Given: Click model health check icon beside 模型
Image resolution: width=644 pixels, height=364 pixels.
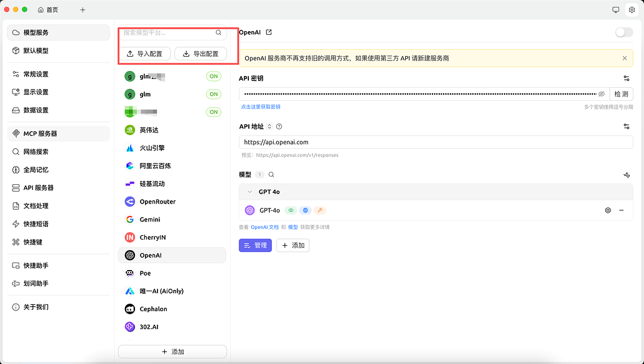Looking at the screenshot, I should 627,175.
